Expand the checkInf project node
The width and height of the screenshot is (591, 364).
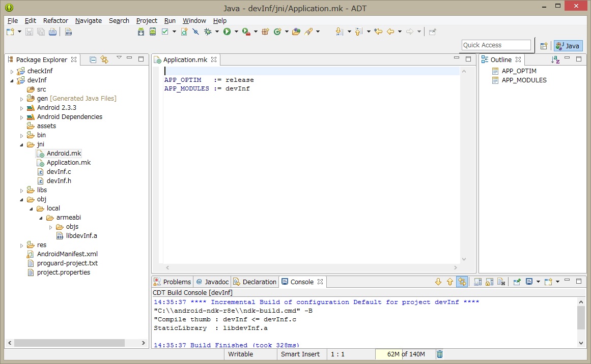coord(12,71)
